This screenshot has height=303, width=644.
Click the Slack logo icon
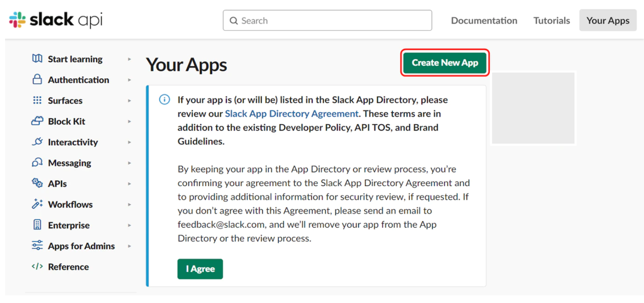17,20
